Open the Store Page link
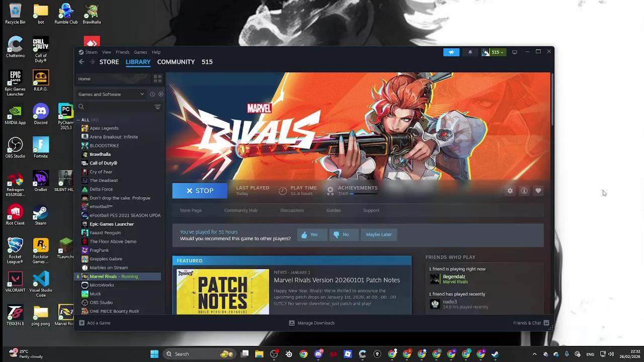The image size is (644, 362). point(191,210)
